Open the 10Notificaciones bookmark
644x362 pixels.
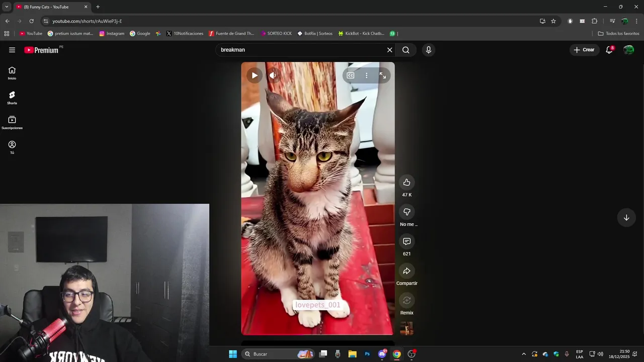185,34
